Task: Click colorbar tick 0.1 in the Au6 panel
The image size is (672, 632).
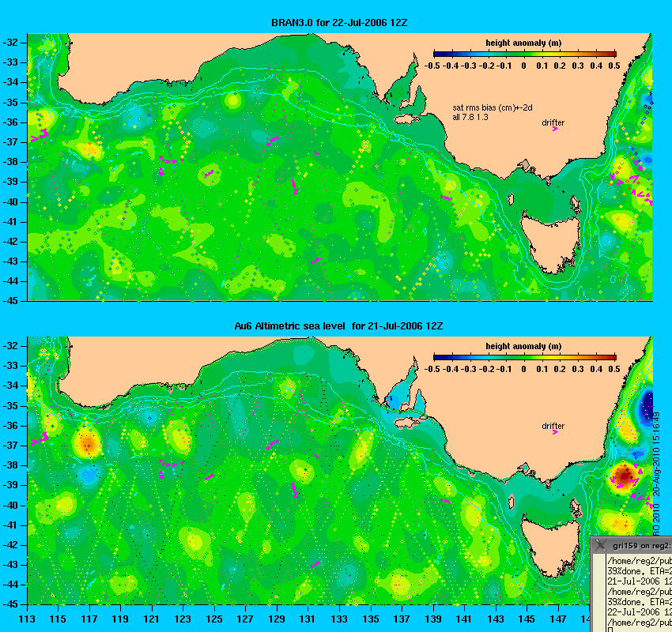Action: [x=542, y=369]
